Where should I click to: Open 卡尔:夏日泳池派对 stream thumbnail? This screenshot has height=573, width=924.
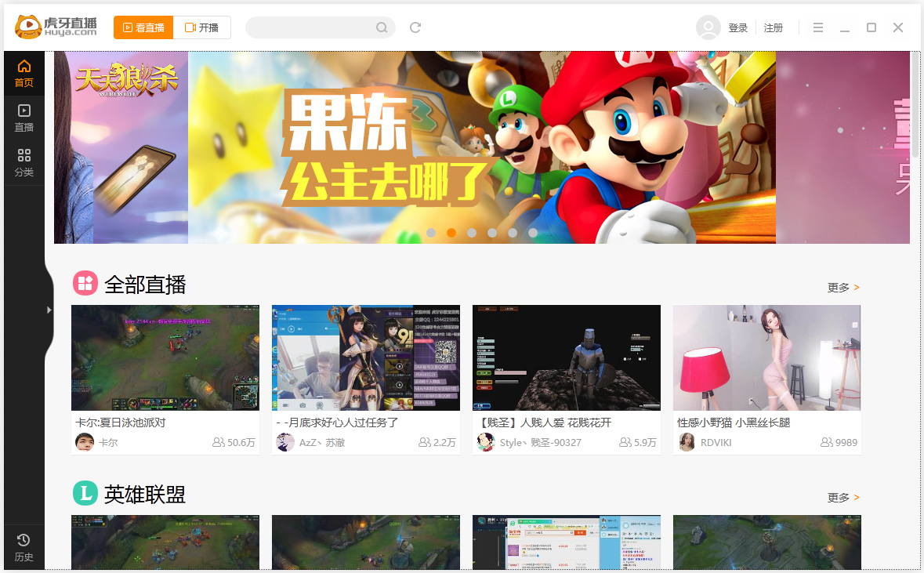click(x=165, y=357)
